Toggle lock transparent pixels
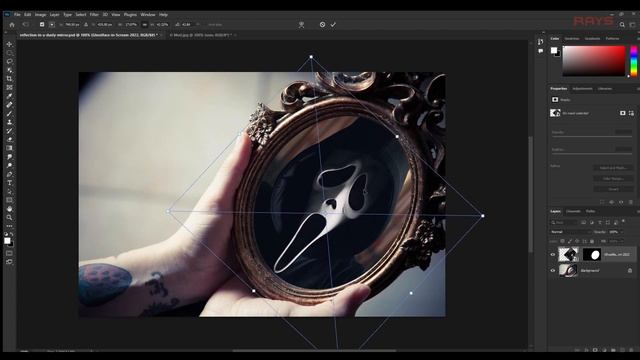640x360 pixels. tap(562, 241)
